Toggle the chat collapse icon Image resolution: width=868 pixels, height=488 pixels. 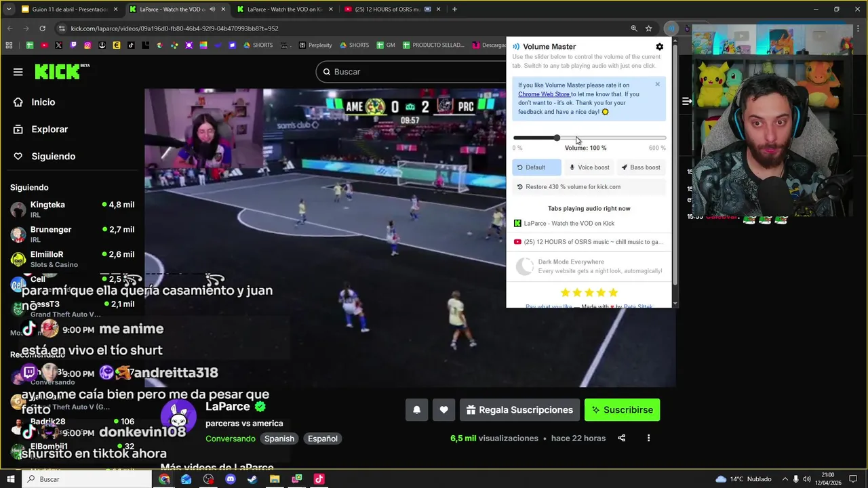(x=687, y=101)
